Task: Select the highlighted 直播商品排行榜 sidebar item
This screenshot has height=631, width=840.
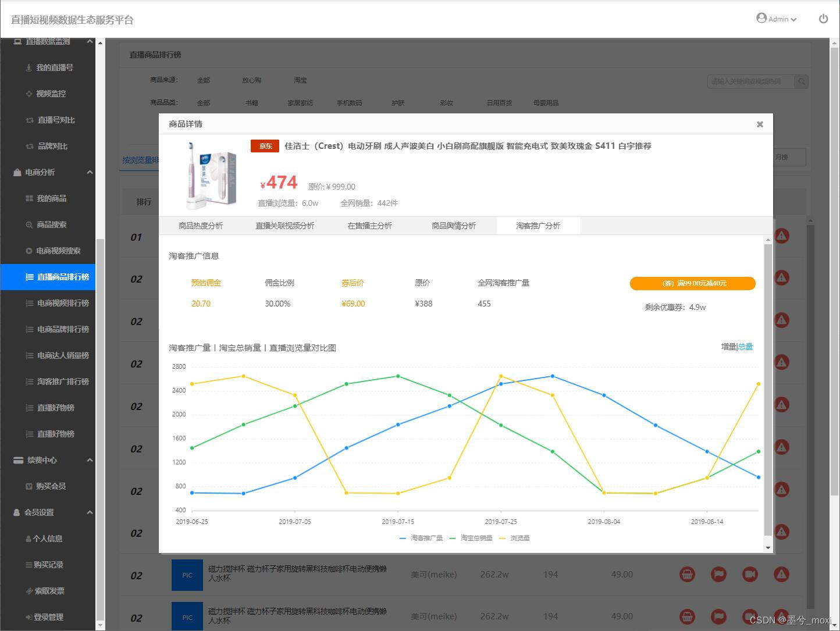Action: click(x=48, y=277)
